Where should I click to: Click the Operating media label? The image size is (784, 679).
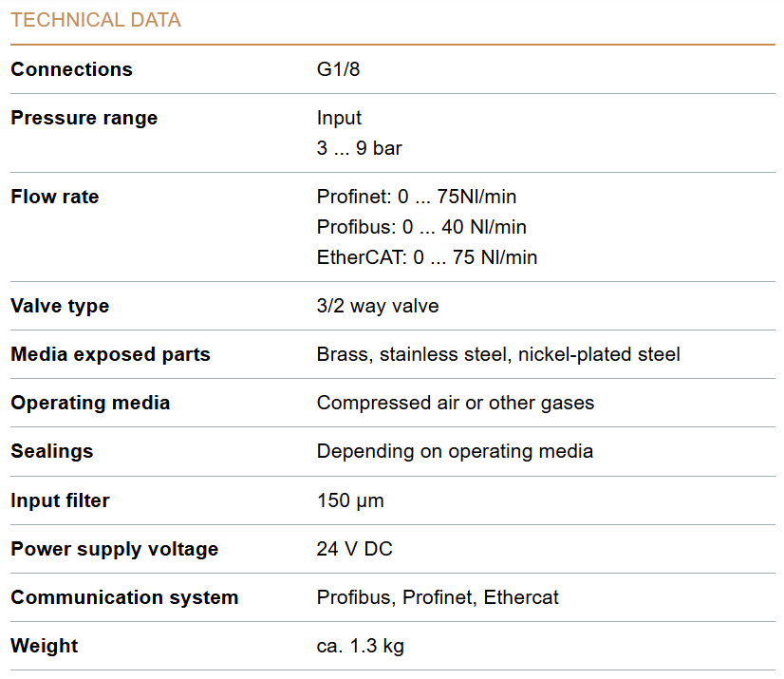coord(90,403)
